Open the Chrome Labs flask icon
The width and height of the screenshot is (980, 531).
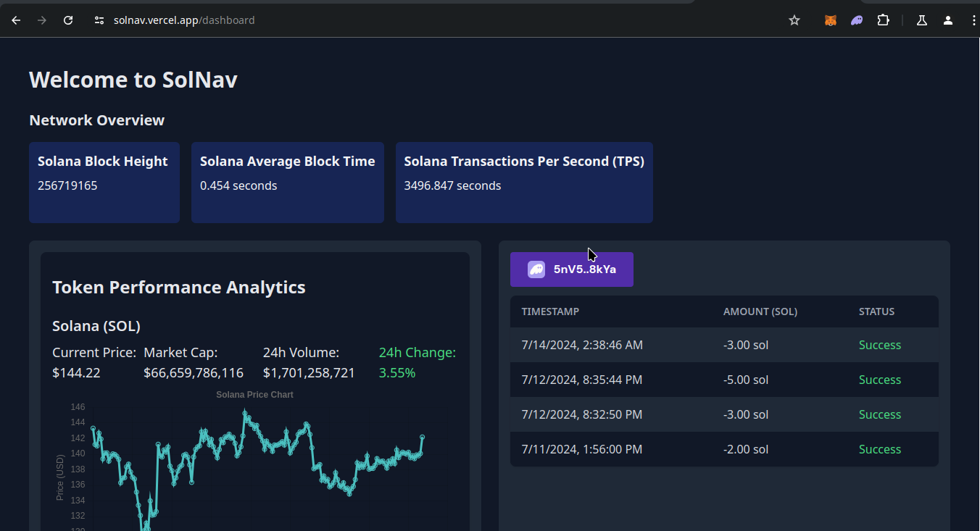point(922,20)
